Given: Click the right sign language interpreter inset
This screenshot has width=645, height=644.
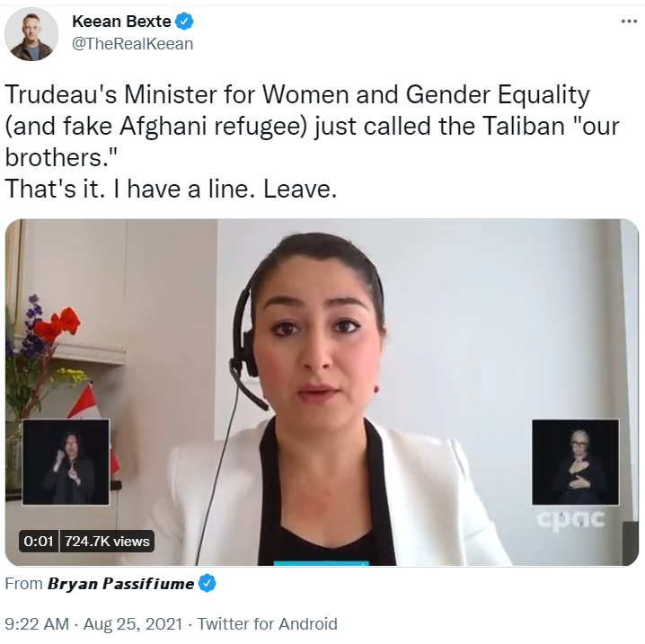Looking at the screenshot, I should point(576,462).
